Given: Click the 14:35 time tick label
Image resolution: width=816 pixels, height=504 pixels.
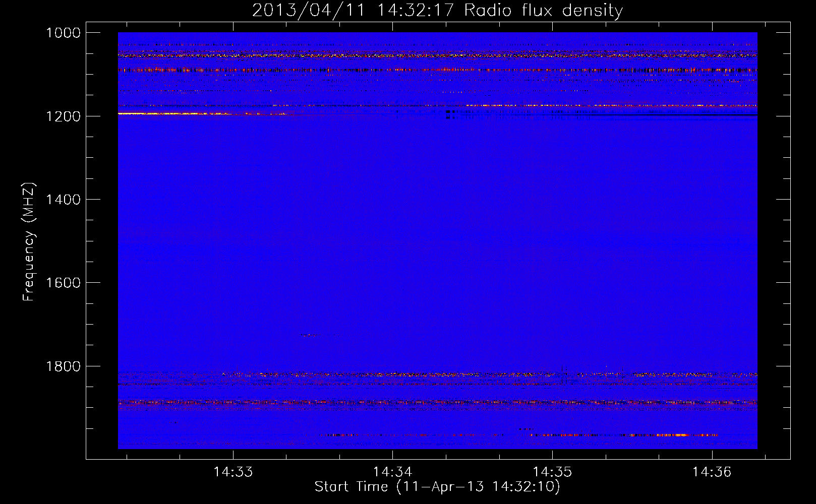Looking at the screenshot, I should (x=552, y=472).
